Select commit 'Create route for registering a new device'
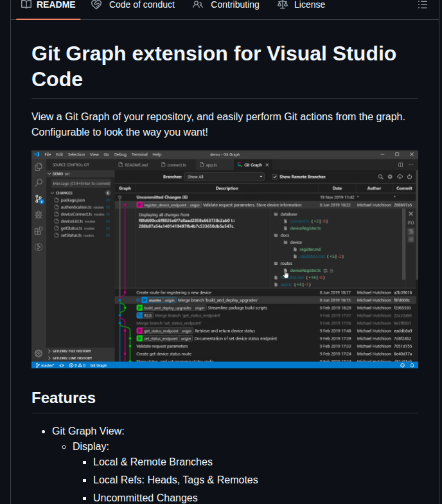442x504 pixels. pos(265,293)
